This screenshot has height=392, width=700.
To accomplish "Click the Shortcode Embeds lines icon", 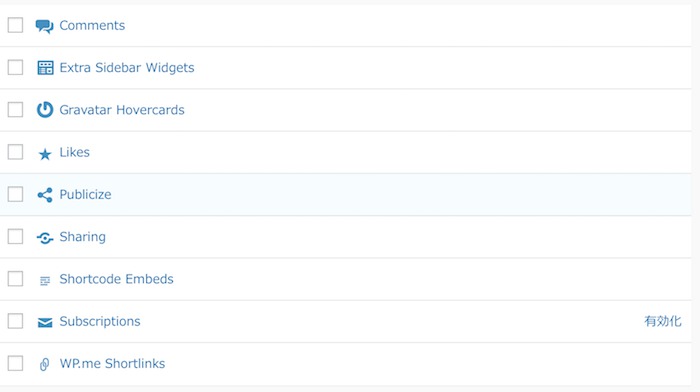I will click(x=45, y=281).
